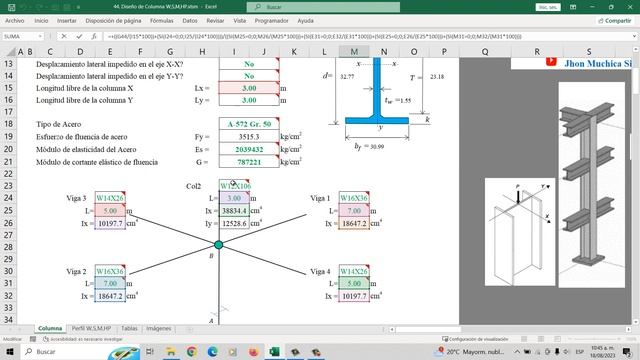640x360 pixels.
Task: Click the Compartir button
Action: (615, 20)
